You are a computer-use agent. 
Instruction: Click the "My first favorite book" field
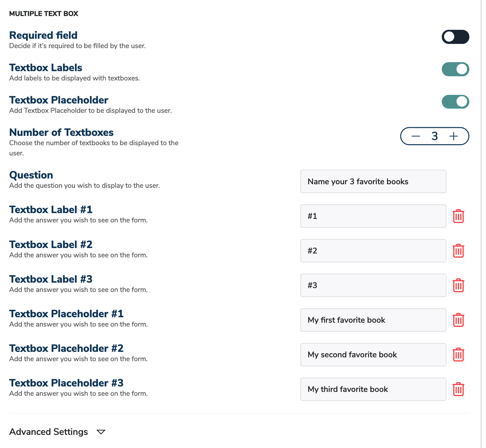tap(373, 320)
